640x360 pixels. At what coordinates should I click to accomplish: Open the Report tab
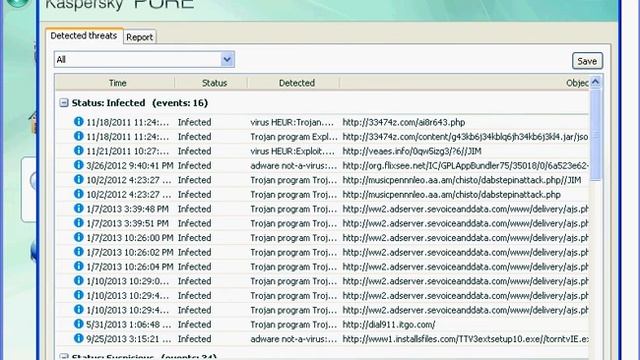(140, 37)
